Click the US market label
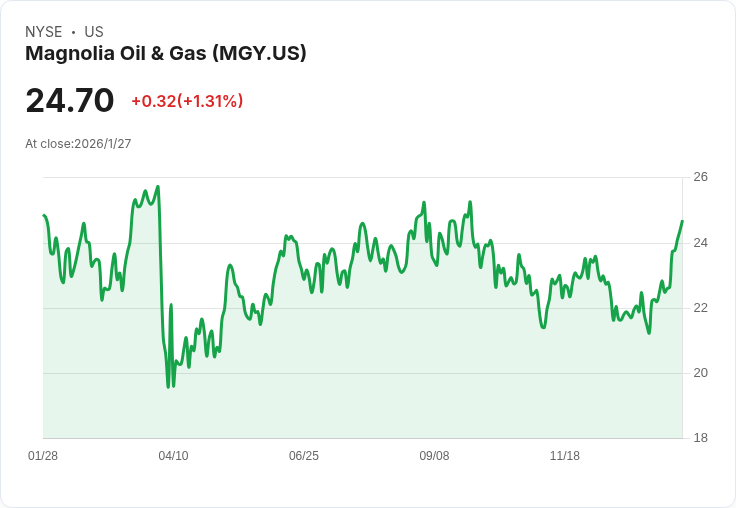This screenshot has width=736, height=508. [94, 32]
